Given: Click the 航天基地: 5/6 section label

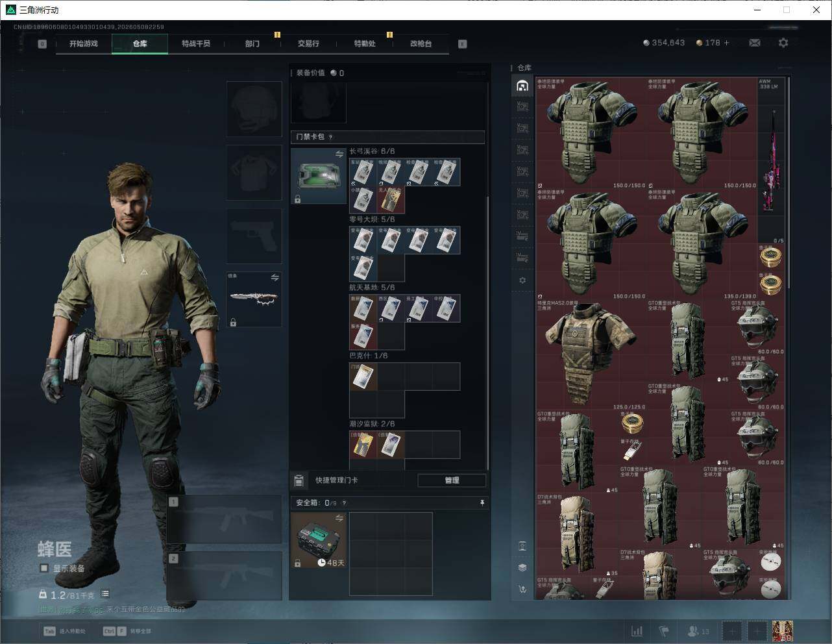Looking at the screenshot, I should point(372,288).
